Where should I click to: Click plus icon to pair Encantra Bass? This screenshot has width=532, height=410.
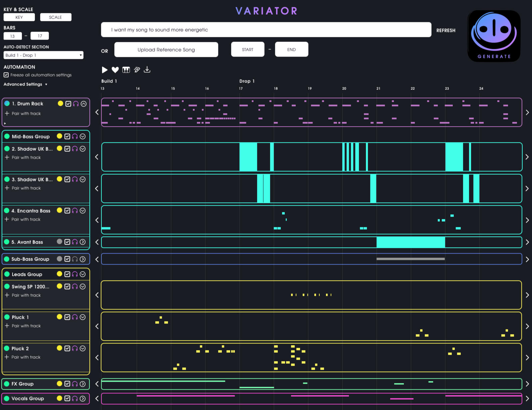point(7,219)
